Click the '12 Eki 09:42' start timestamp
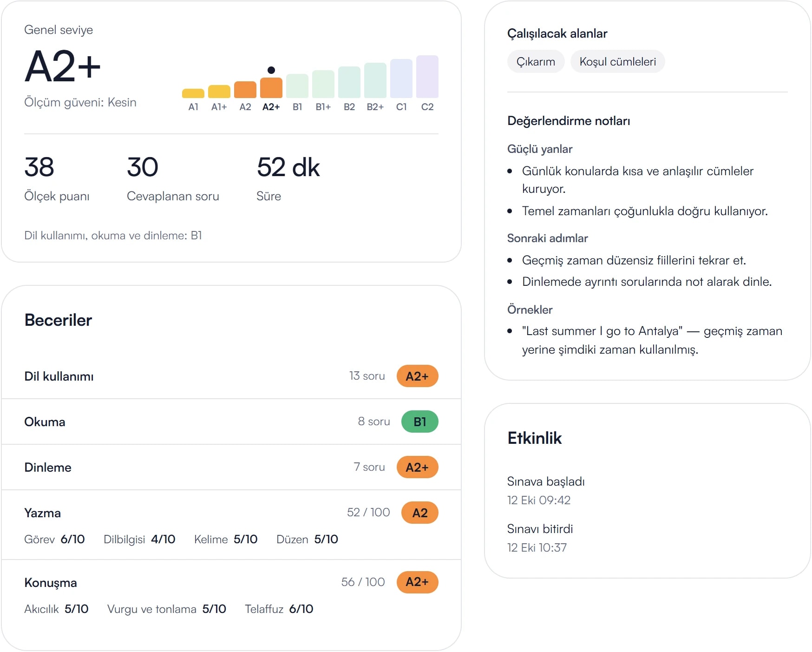Image resolution: width=812 pixels, height=652 pixels. pos(539,500)
